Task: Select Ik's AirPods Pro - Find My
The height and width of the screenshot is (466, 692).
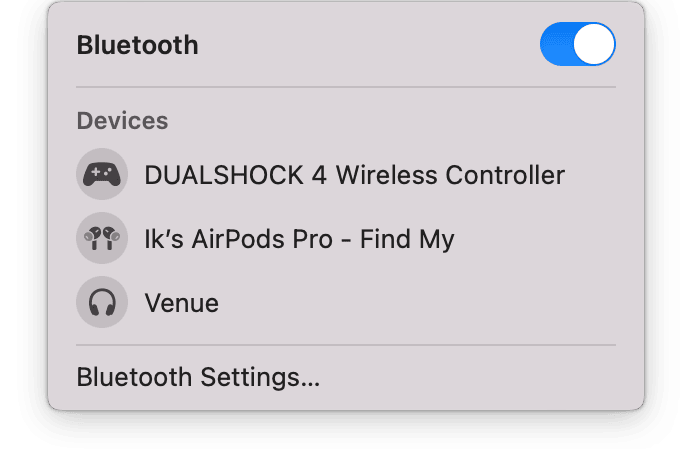Action: (346, 238)
